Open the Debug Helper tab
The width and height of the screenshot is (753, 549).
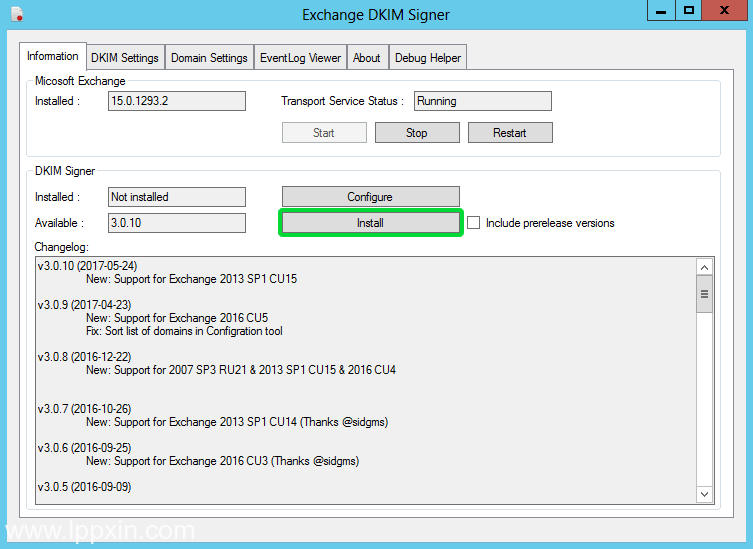click(427, 58)
